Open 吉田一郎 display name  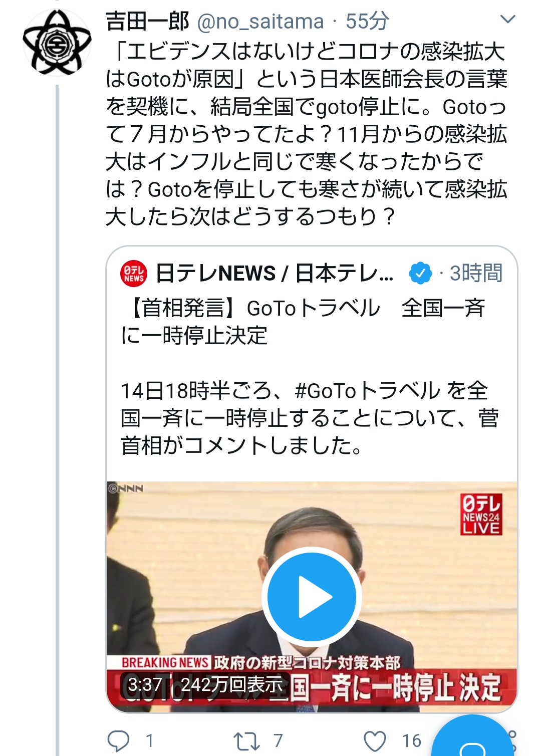[147, 22]
